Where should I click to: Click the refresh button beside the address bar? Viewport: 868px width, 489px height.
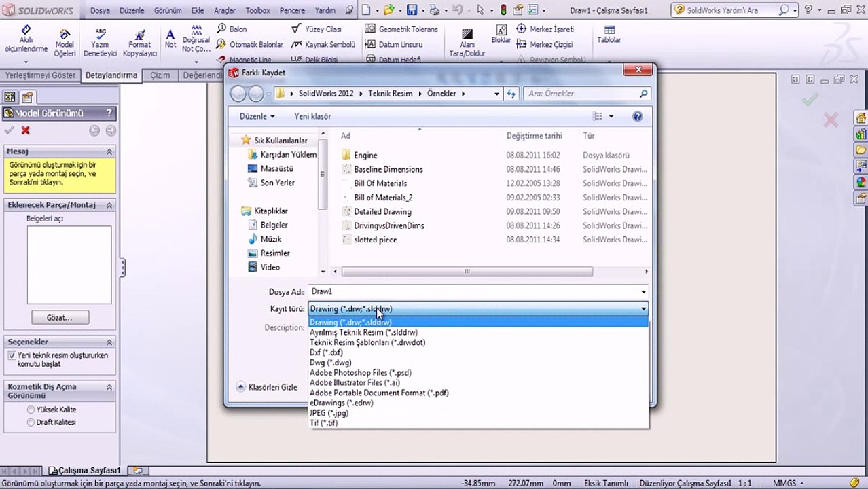(x=511, y=94)
